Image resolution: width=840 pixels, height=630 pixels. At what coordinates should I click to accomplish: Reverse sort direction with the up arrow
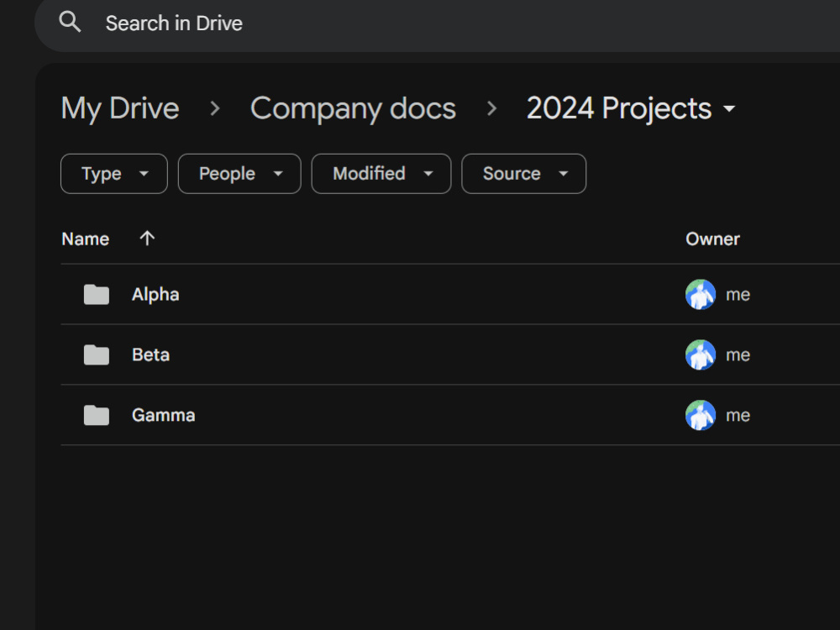click(147, 239)
